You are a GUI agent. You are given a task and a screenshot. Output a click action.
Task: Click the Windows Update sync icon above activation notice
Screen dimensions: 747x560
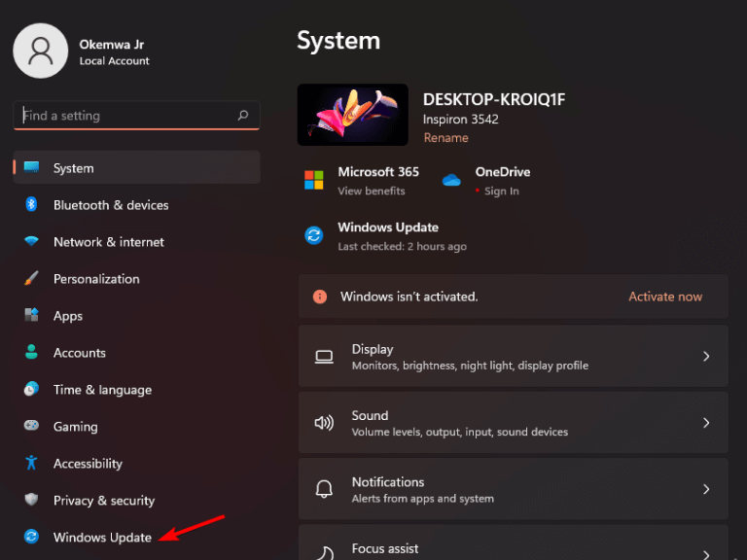[314, 235]
